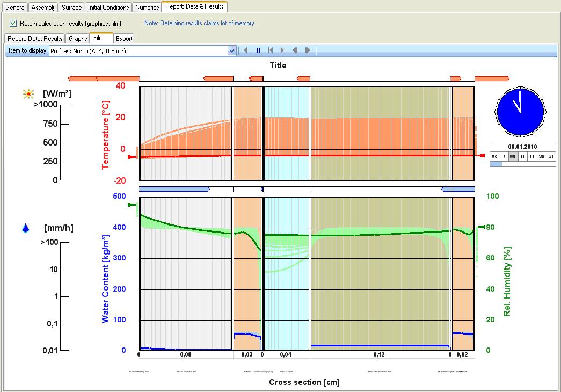Open the Item to display dropdown
This screenshot has height=392, width=561.
click(x=232, y=50)
